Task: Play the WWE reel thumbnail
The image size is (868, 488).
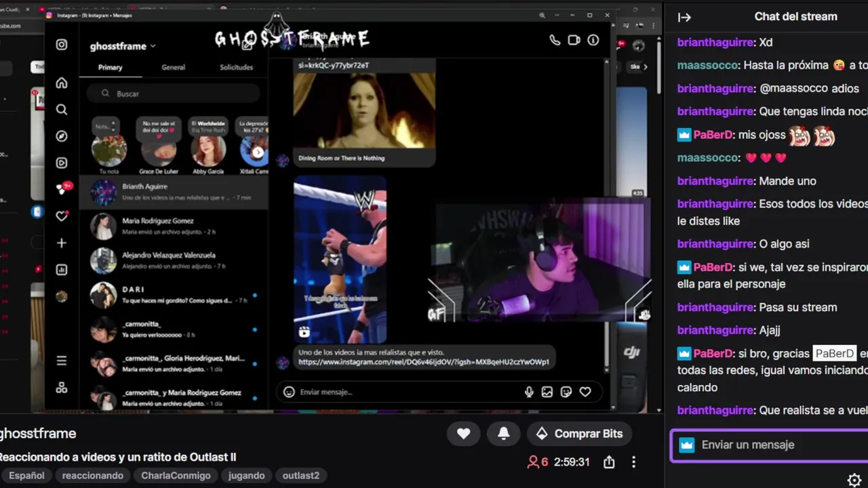Action: 340,259
